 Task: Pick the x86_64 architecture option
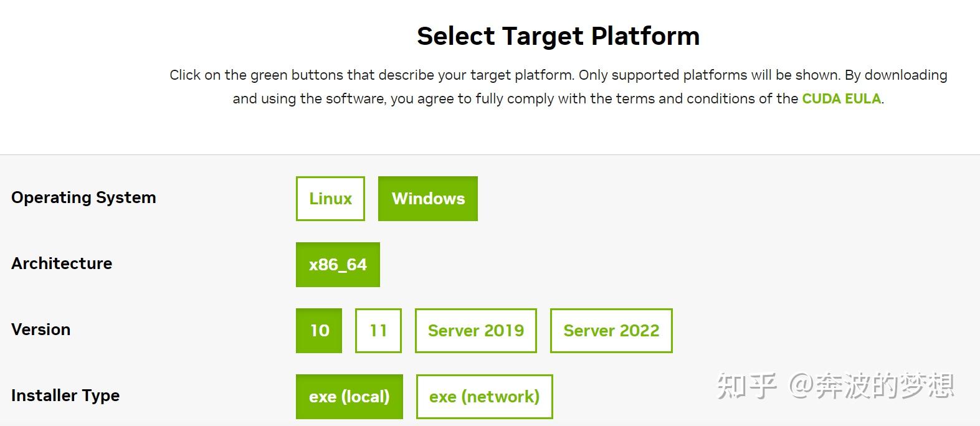(x=338, y=265)
